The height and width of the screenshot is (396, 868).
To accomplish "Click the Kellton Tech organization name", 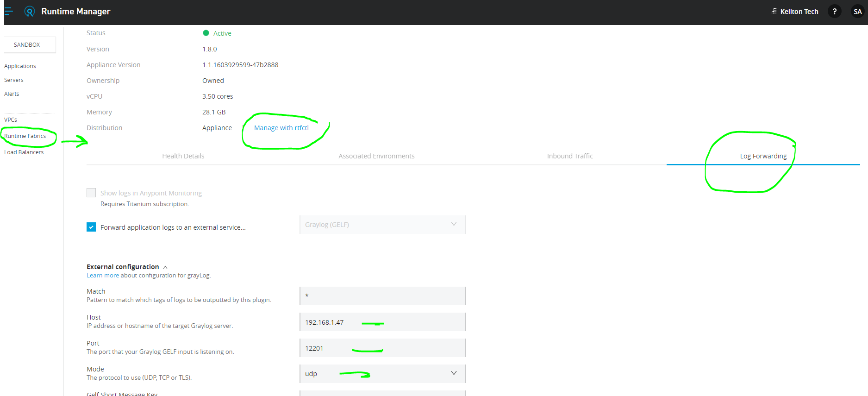I will click(x=799, y=12).
